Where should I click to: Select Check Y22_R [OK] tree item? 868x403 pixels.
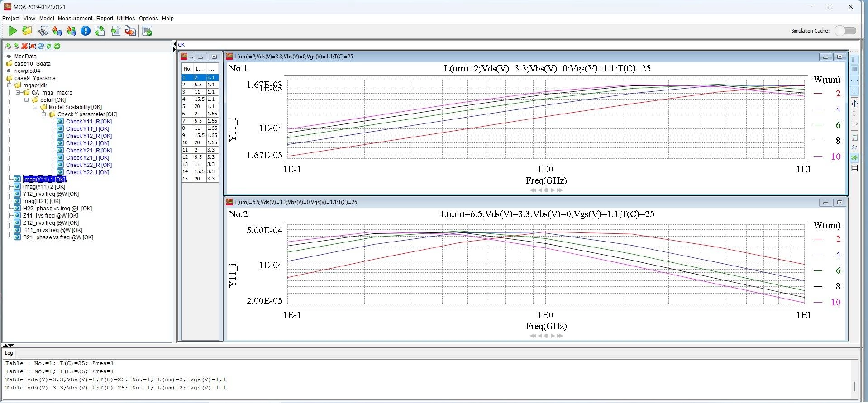coord(89,165)
